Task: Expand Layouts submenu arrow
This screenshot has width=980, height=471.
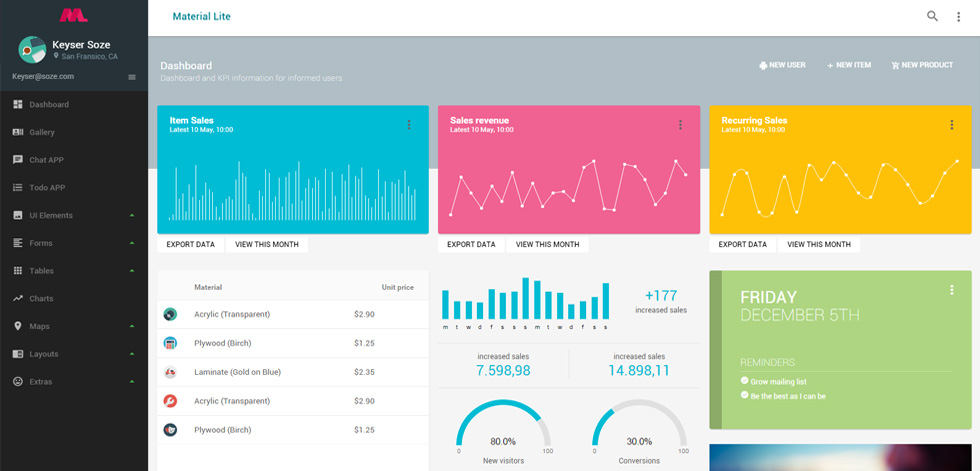Action: (132, 354)
